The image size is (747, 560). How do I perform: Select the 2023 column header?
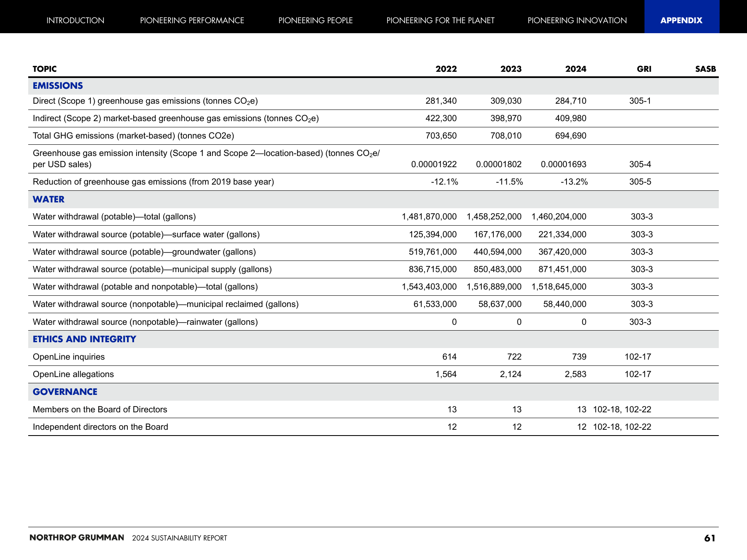[511, 69]
